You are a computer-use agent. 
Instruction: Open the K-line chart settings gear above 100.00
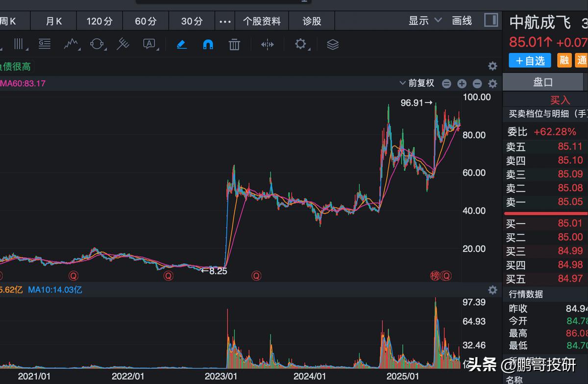pyautogui.click(x=492, y=83)
